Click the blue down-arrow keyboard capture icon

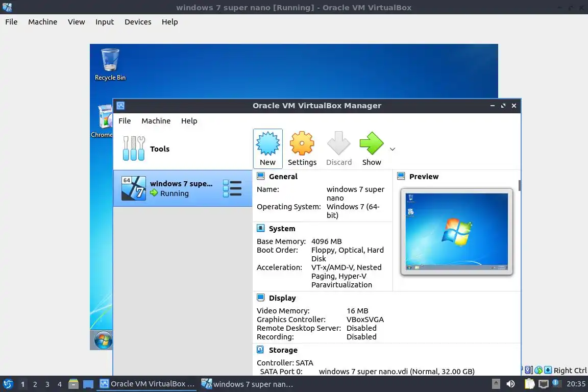click(x=548, y=370)
